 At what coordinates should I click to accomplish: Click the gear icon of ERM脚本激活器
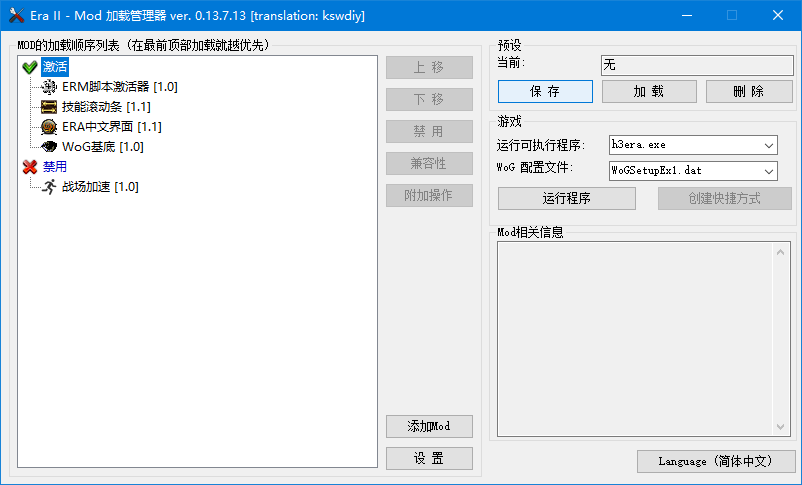49,87
